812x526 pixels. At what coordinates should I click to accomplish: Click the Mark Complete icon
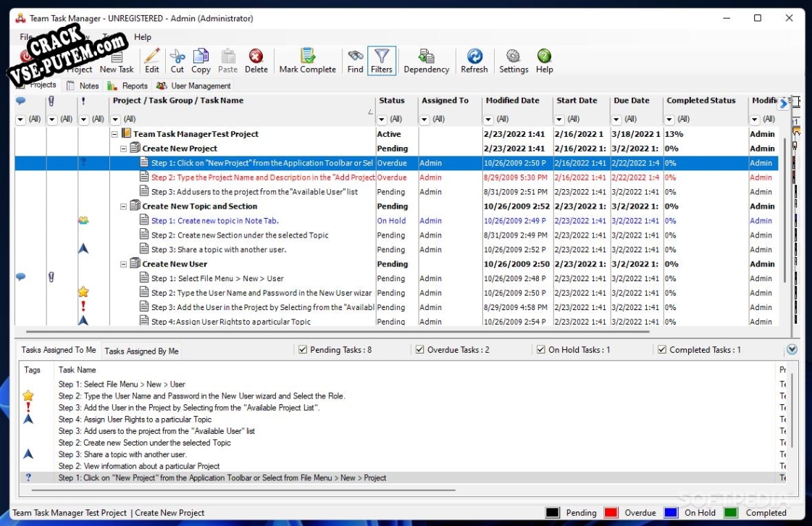click(307, 57)
